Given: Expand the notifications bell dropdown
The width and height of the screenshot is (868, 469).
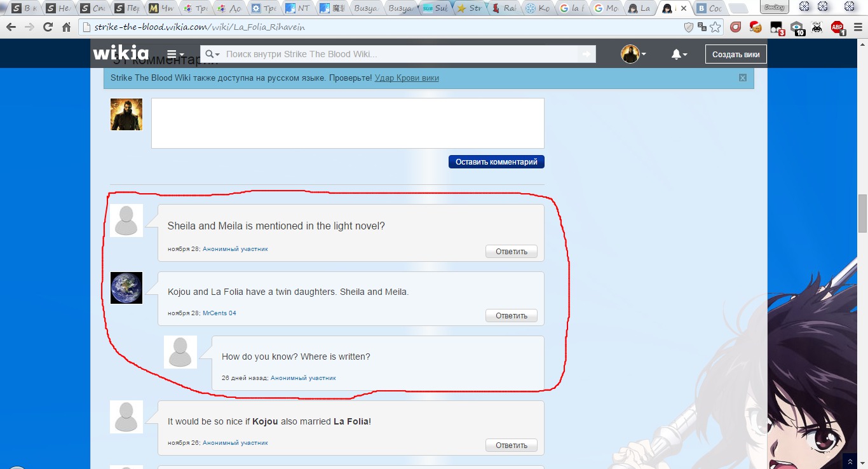Looking at the screenshot, I should click(679, 55).
